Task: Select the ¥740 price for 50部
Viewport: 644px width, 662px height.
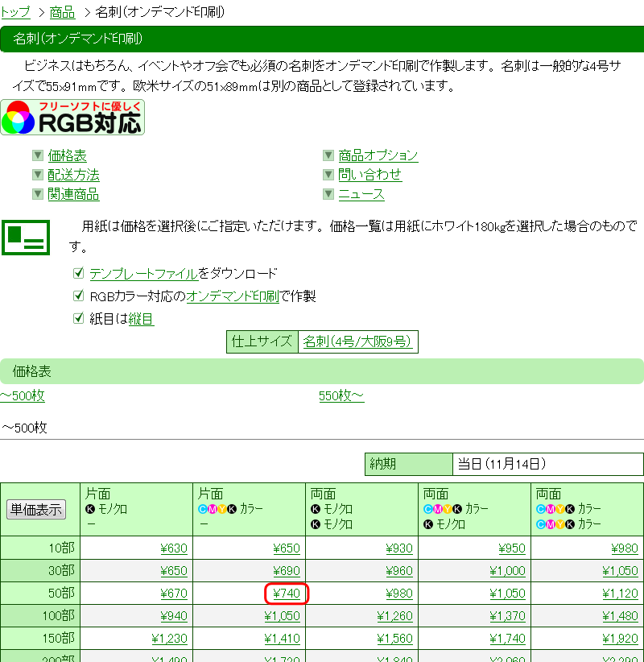Action: (x=287, y=594)
